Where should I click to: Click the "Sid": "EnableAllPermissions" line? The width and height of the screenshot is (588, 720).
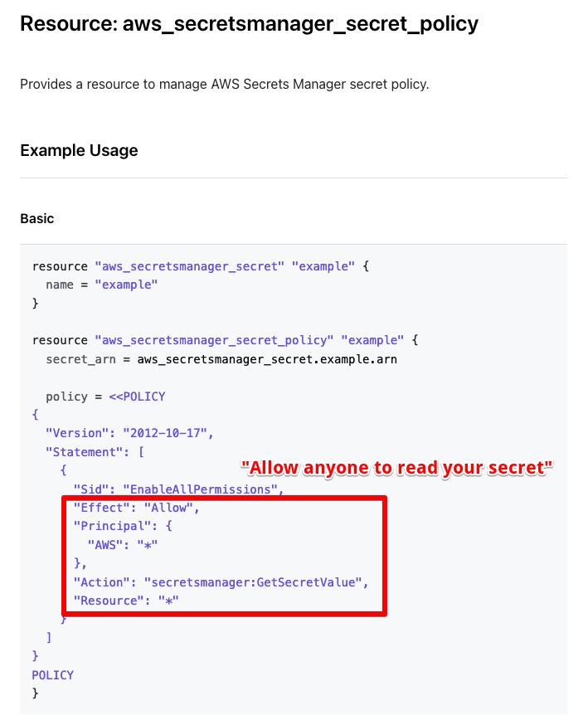(178, 489)
